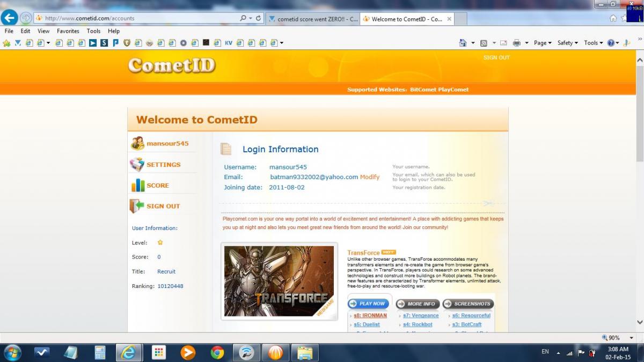Open the Windows Start menu

(12, 352)
